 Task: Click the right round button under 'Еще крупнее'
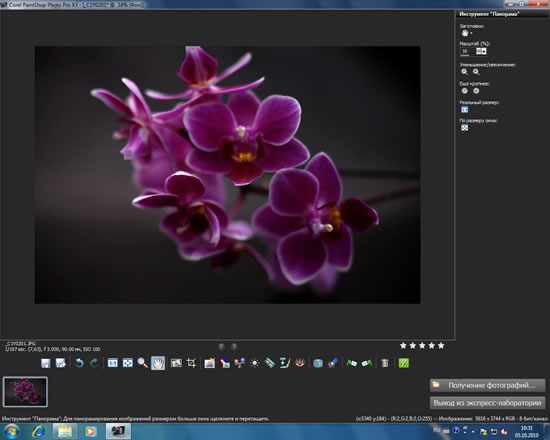click(476, 91)
